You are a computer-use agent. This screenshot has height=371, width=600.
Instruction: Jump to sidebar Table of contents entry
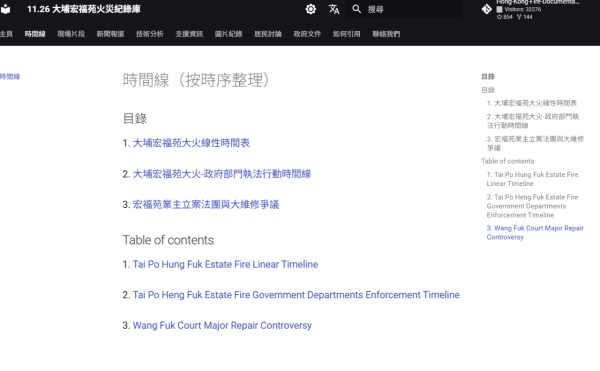507,161
